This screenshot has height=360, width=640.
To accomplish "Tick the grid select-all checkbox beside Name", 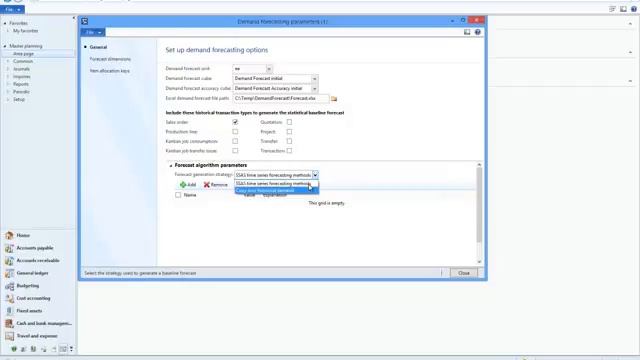I will (178, 195).
